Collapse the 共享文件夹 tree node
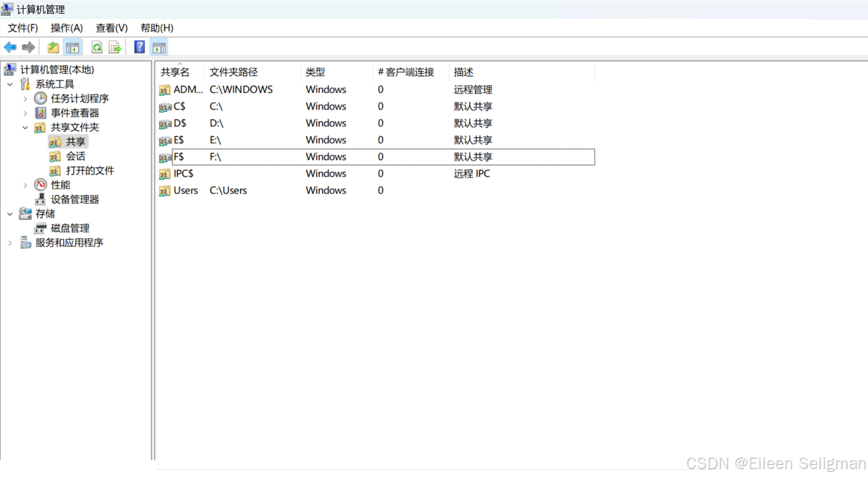868x478 pixels. click(x=25, y=127)
